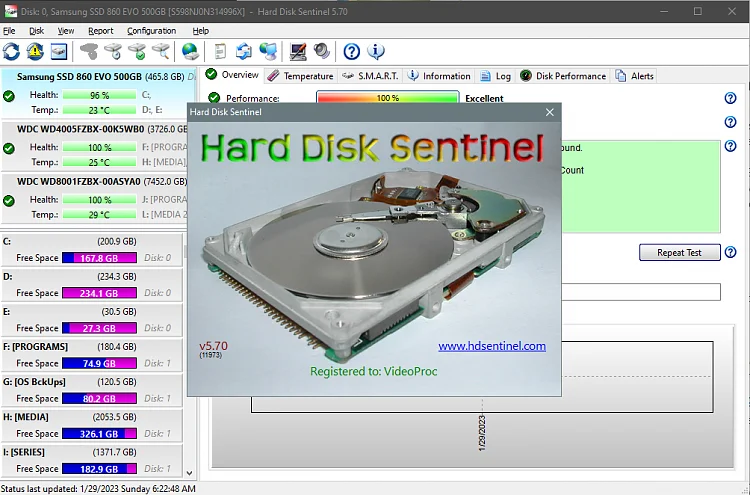The height and width of the screenshot is (495, 750).
Task: Click green check icon of WDC WD4005FZBX
Action: pyautogui.click(x=9, y=149)
